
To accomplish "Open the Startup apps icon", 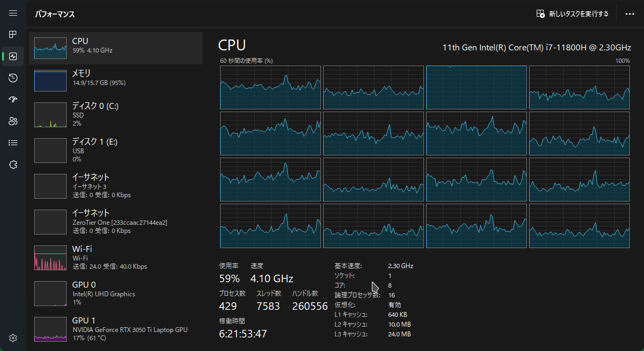I will click(13, 100).
